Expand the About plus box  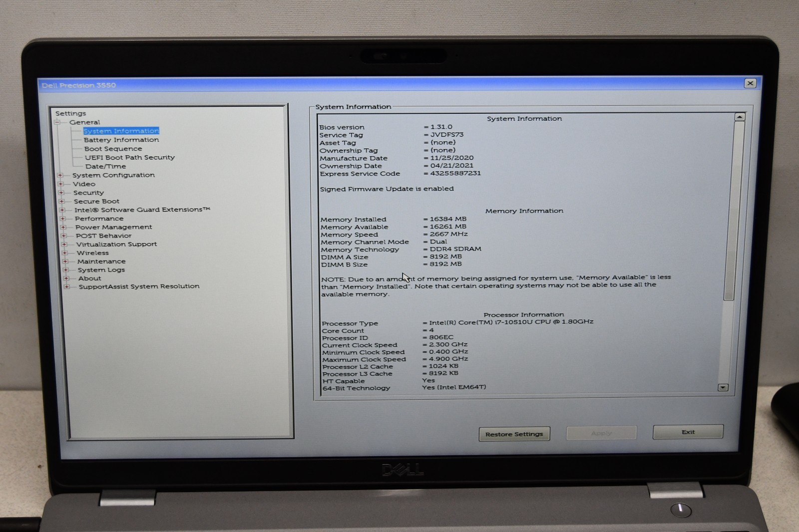pyautogui.click(x=66, y=278)
